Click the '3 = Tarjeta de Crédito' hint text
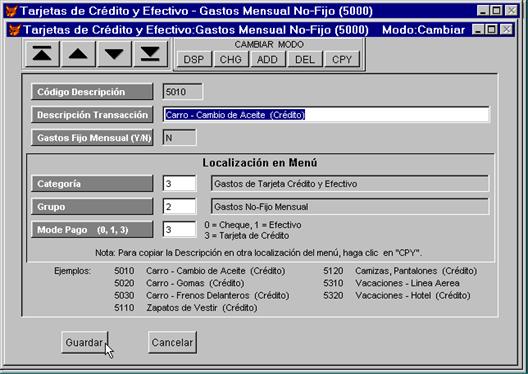 (246, 236)
